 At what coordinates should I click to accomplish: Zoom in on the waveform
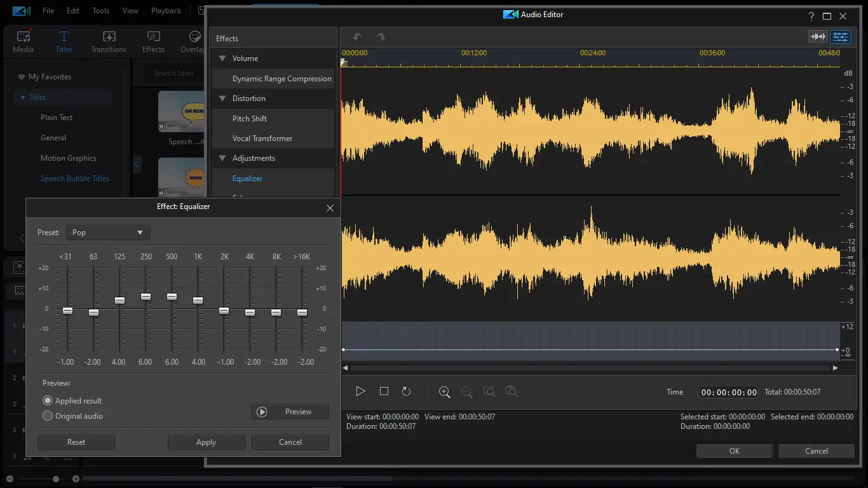[x=444, y=392]
